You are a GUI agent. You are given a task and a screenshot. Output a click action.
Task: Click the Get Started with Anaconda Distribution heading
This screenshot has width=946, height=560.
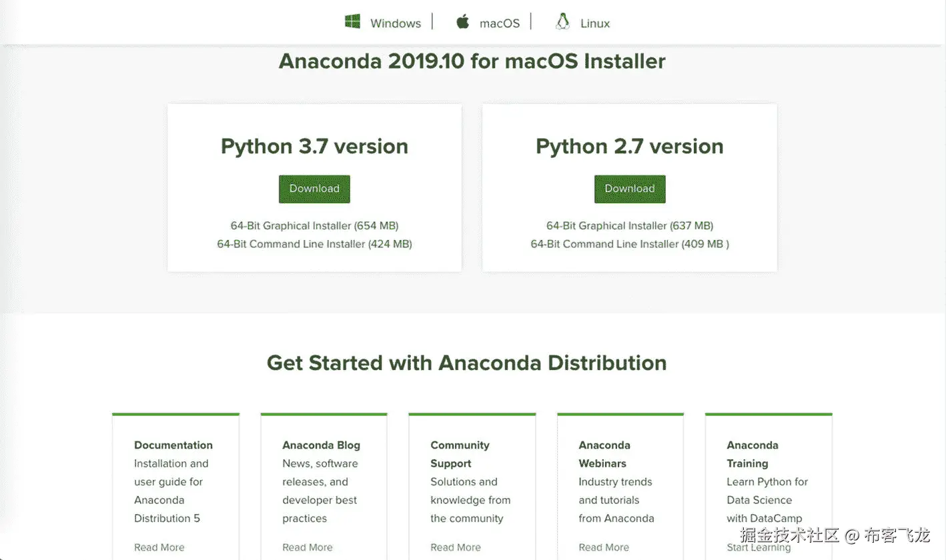tap(467, 363)
